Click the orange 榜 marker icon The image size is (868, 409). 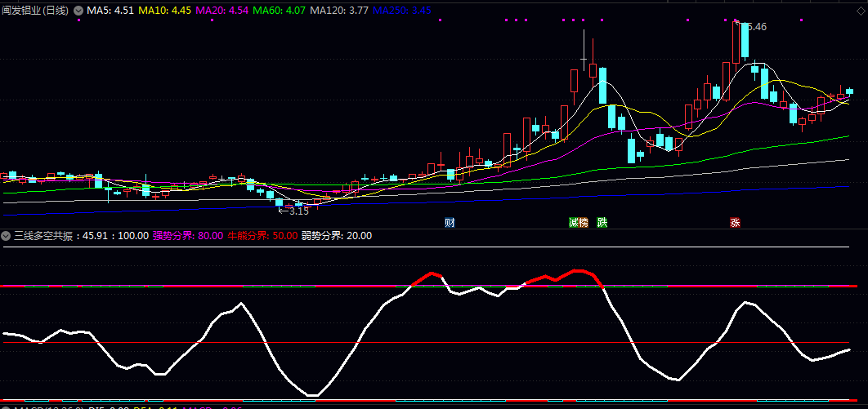pos(584,223)
